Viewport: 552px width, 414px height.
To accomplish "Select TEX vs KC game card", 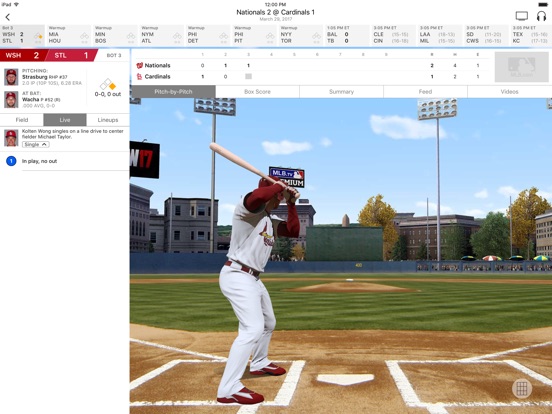I will tap(532, 36).
